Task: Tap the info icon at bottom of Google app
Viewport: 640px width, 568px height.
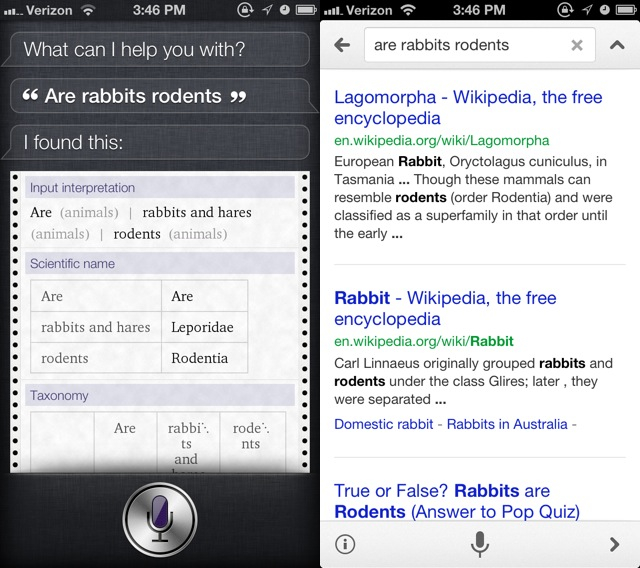Action: (345, 544)
